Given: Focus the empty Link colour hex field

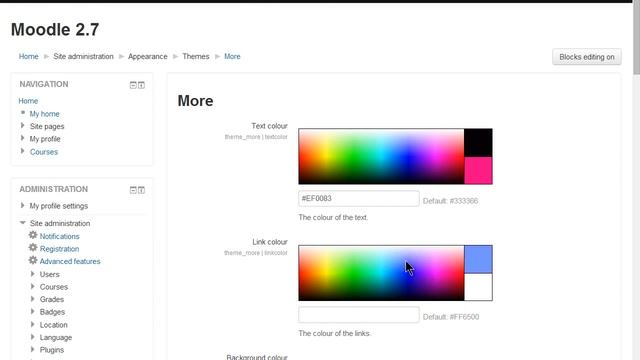Looking at the screenshot, I should coord(359,315).
